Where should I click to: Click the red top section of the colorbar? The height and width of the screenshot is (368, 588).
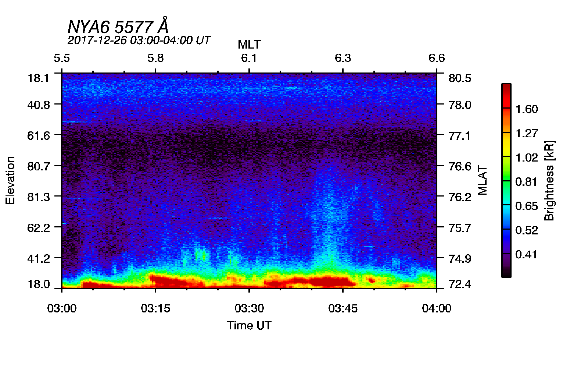click(506, 96)
